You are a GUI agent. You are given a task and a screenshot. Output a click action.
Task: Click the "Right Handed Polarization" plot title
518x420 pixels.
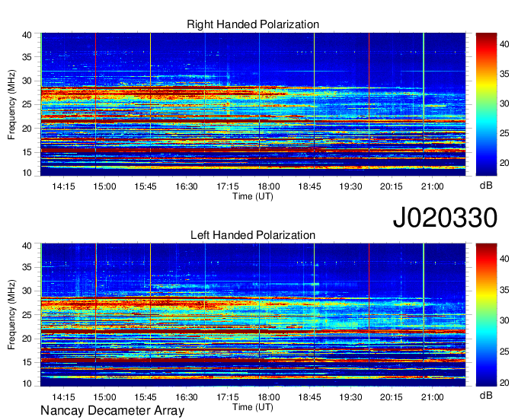pyautogui.click(x=253, y=24)
